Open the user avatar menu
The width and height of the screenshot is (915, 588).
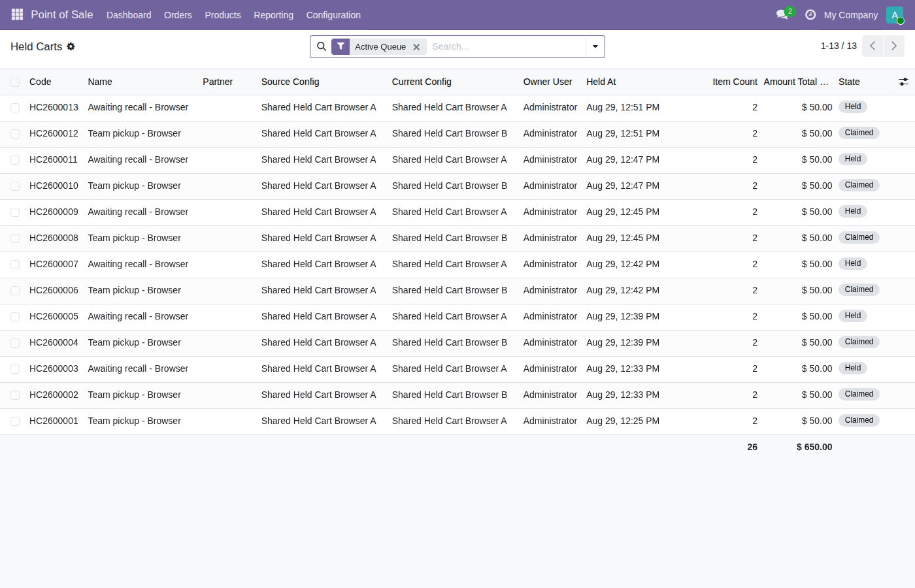click(895, 14)
